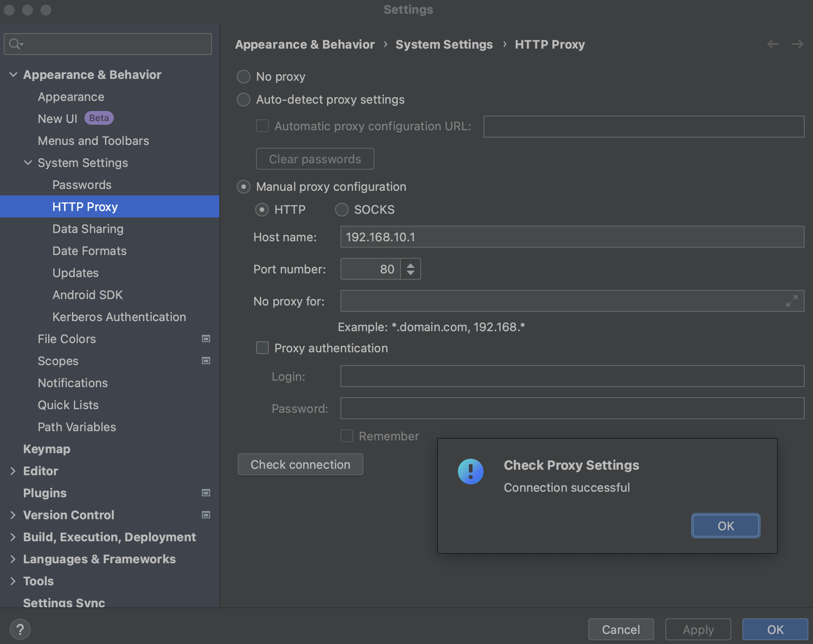Click the Host name input field
The image size is (813, 644).
click(x=572, y=237)
